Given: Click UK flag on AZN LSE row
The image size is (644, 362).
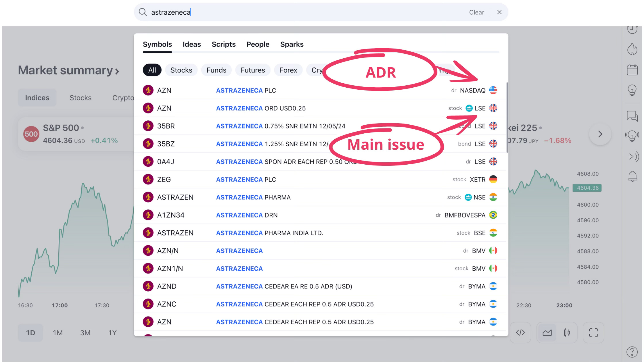Looking at the screenshot, I should point(493,108).
